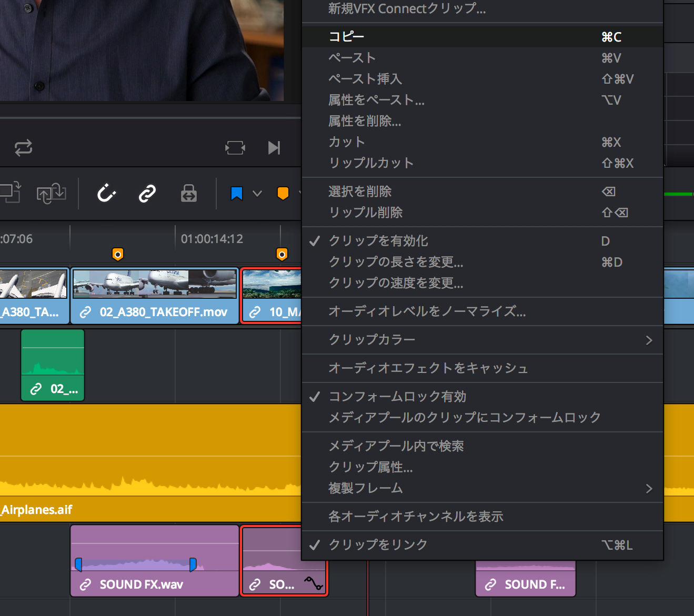Click the skip to next clip button
694x616 pixels.
(x=274, y=148)
